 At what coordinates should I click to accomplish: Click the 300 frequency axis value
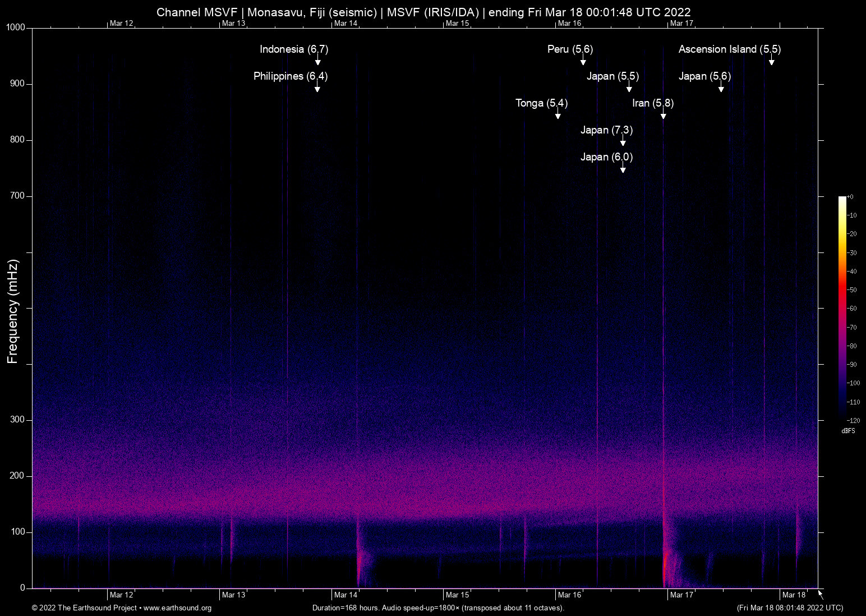click(17, 420)
